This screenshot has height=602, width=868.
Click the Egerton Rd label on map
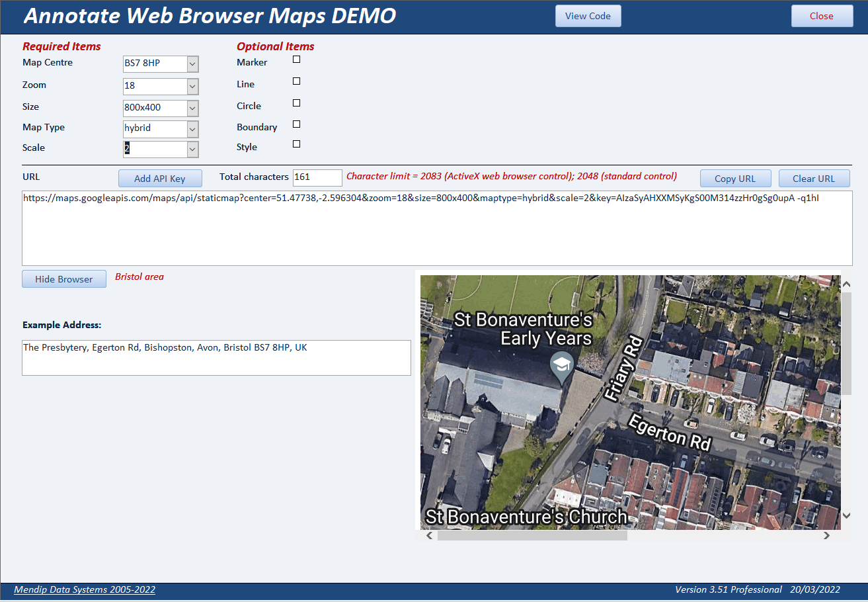[x=669, y=433]
